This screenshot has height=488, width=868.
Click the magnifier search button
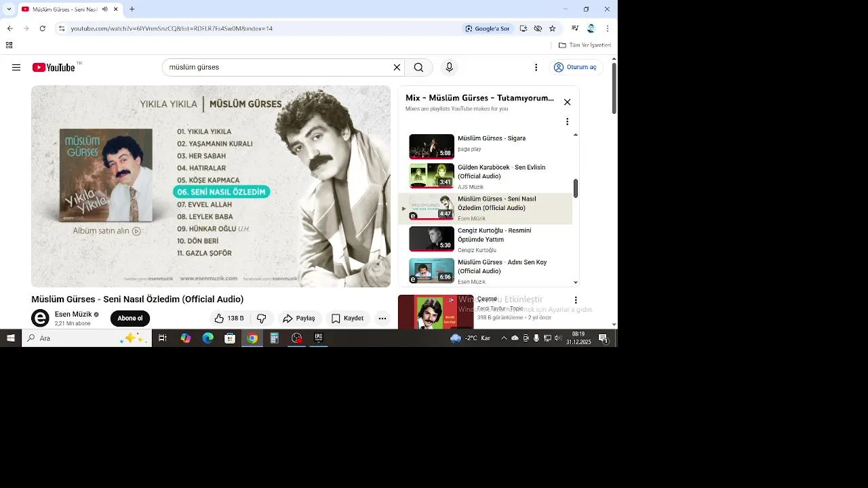pos(418,67)
